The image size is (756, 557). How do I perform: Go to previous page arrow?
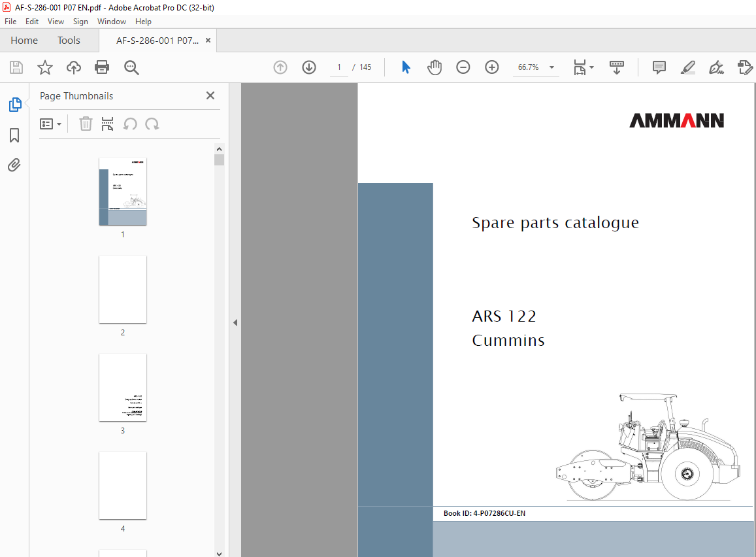point(280,67)
